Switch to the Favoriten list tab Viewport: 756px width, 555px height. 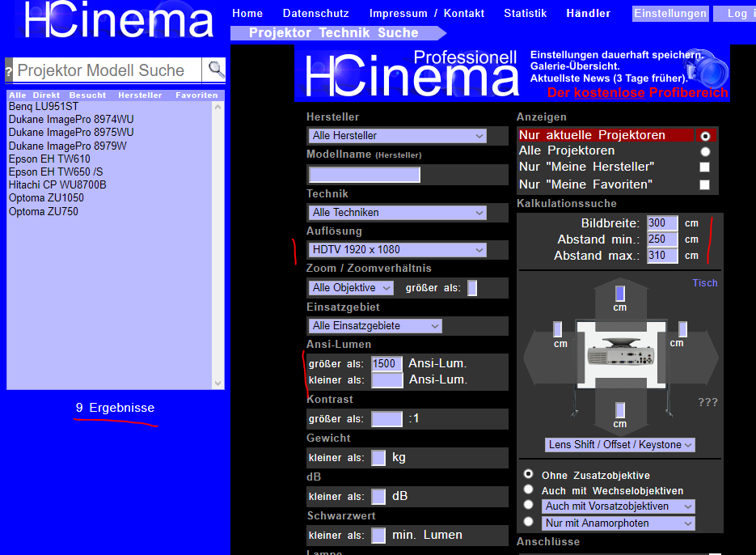(x=196, y=95)
